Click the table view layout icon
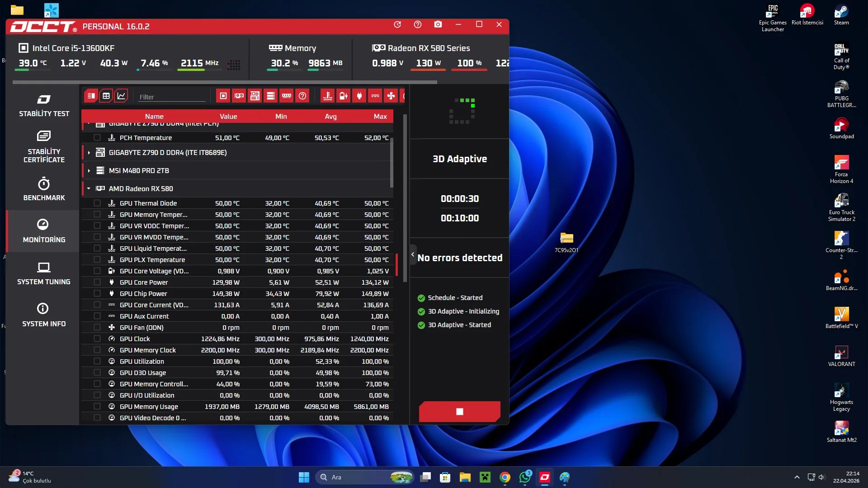Viewport: 868px width, 488px height. (106, 96)
